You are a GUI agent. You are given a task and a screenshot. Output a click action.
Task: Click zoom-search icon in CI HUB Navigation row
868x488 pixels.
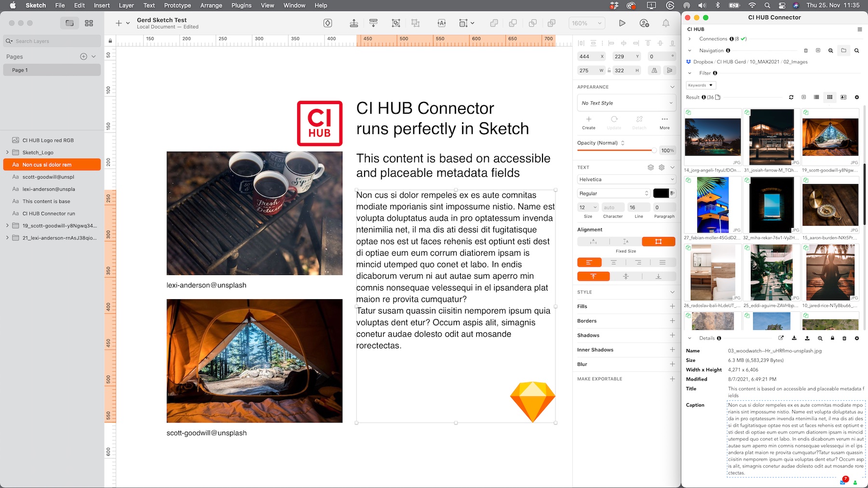point(830,51)
